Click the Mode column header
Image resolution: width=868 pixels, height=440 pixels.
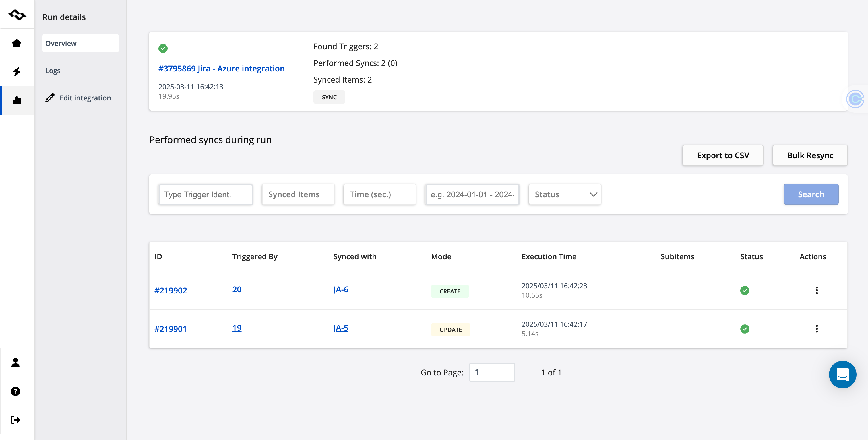441,256
